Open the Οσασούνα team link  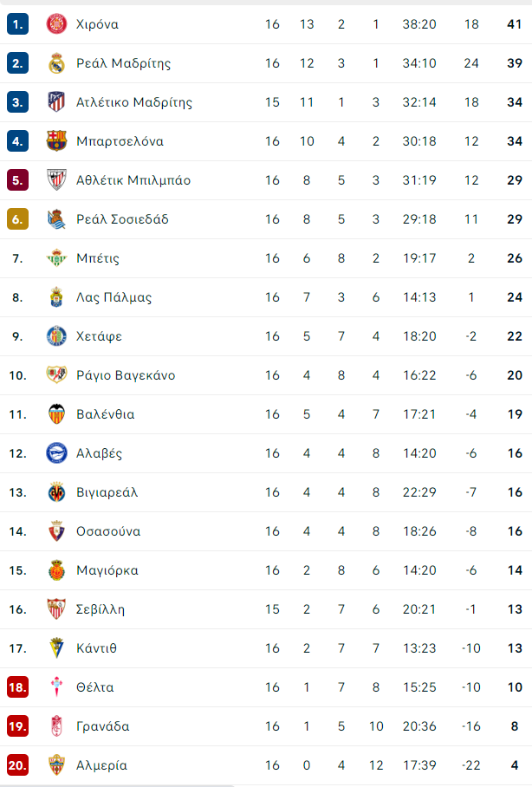tap(108, 531)
